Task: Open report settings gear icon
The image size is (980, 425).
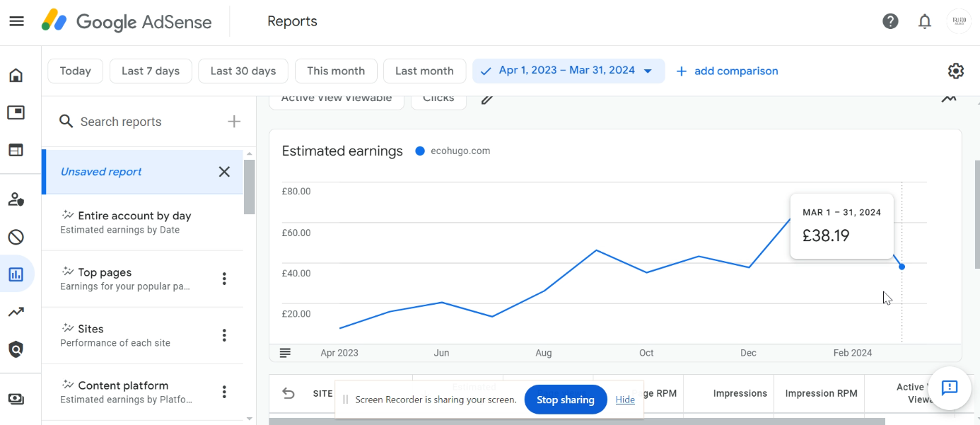Action: point(956,71)
